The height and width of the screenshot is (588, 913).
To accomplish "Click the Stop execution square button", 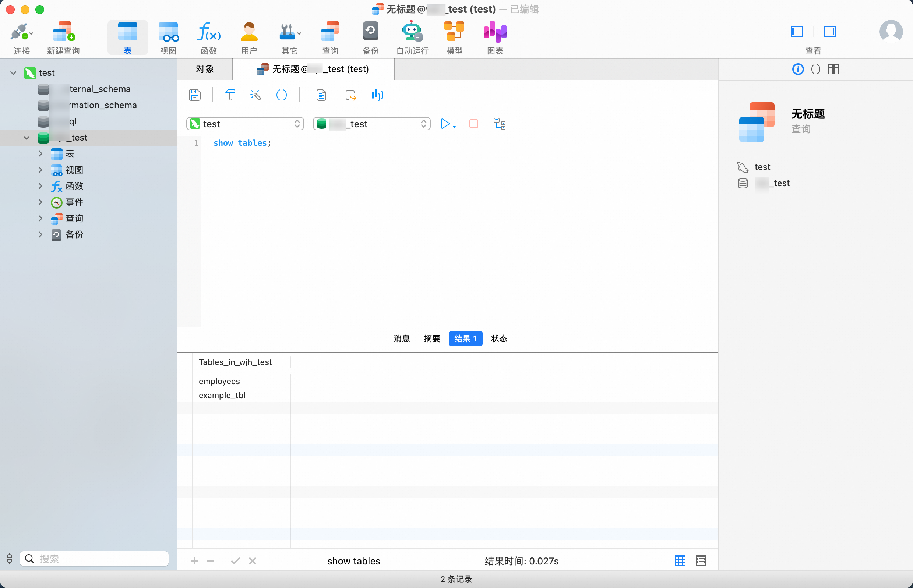I will [x=473, y=124].
